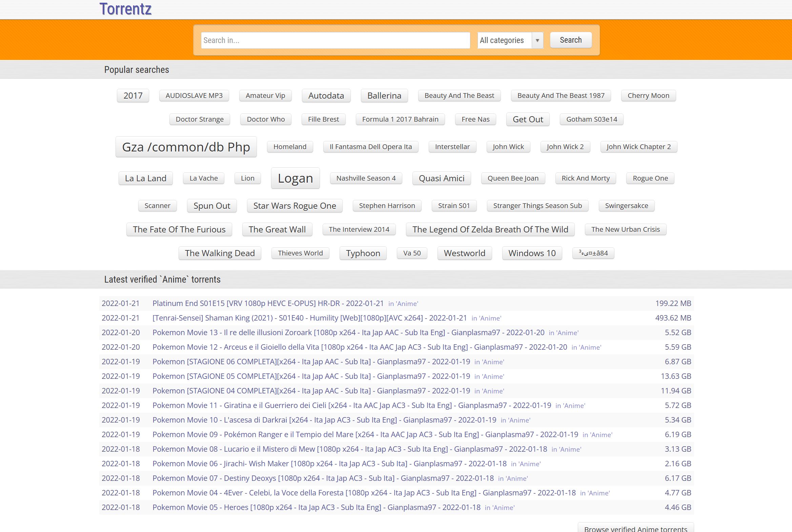Open the 'The Walking Dead' tag
The height and width of the screenshot is (532, 792).
[220, 253]
